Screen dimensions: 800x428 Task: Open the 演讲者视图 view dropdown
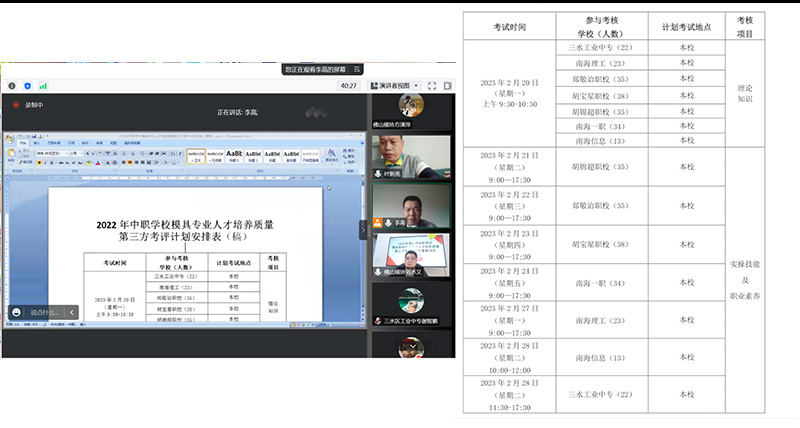pyautogui.click(x=394, y=86)
